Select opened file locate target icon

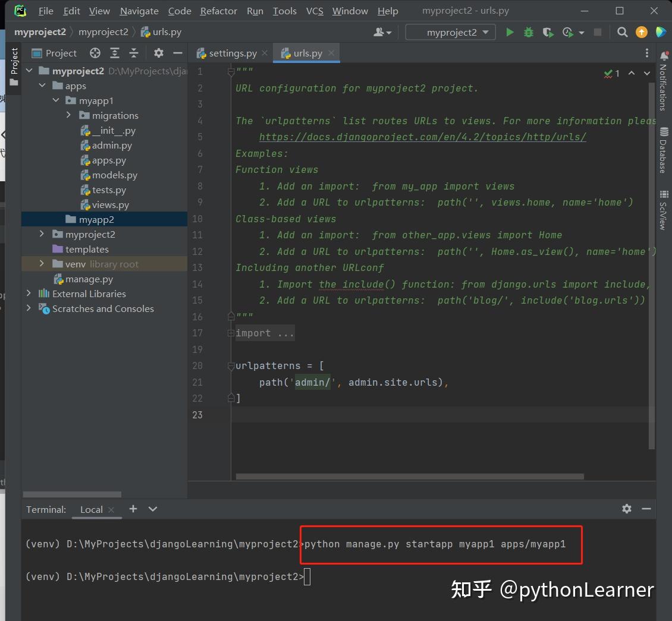coord(95,53)
